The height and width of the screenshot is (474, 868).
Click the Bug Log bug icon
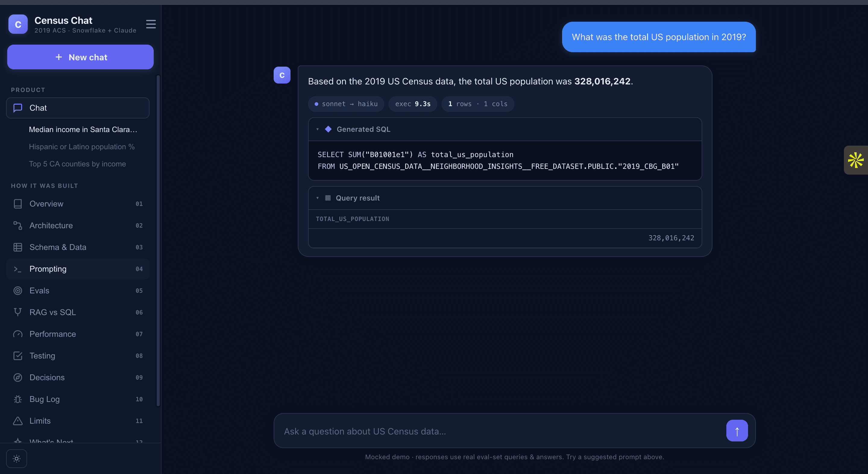pos(17,399)
